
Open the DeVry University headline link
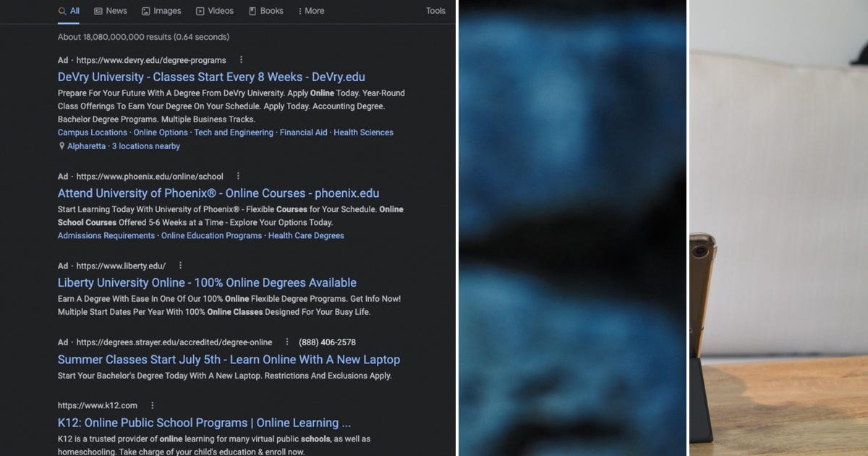pyautogui.click(x=210, y=77)
